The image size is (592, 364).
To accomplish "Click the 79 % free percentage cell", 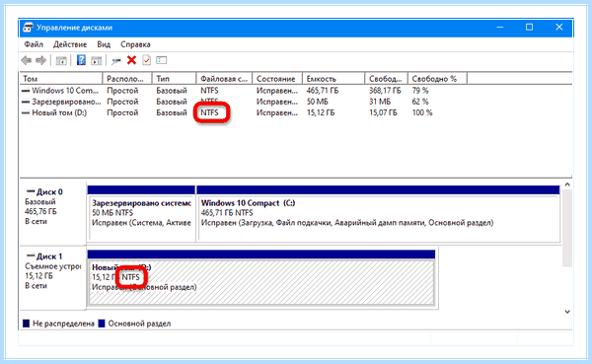I will coord(420,91).
